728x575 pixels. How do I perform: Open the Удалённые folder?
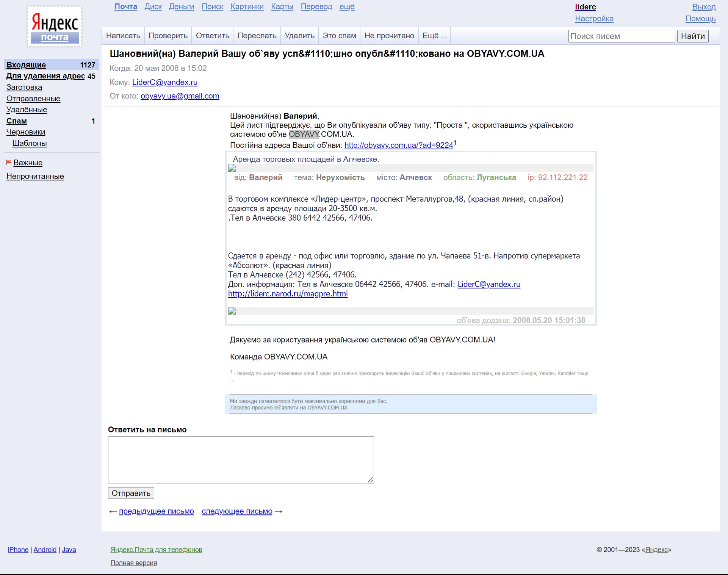click(27, 110)
